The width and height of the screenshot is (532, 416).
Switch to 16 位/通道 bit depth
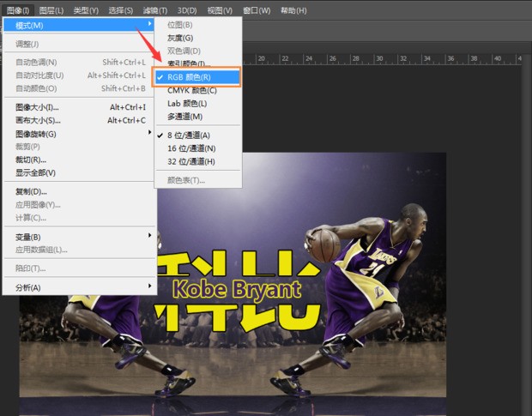[x=190, y=148]
